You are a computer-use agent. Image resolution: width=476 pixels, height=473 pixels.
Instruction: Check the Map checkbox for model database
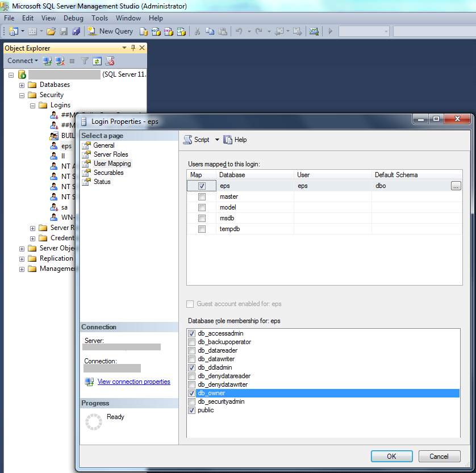click(202, 207)
